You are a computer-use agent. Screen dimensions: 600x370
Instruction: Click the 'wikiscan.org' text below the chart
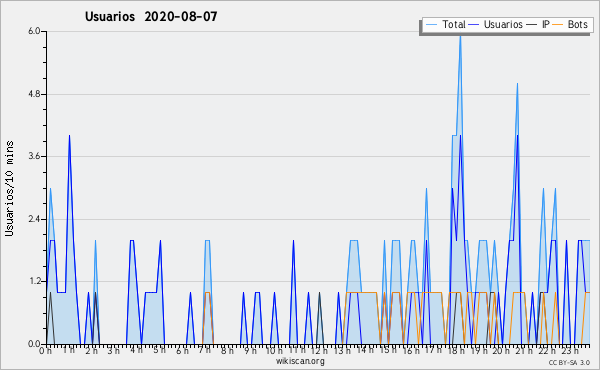click(300, 361)
